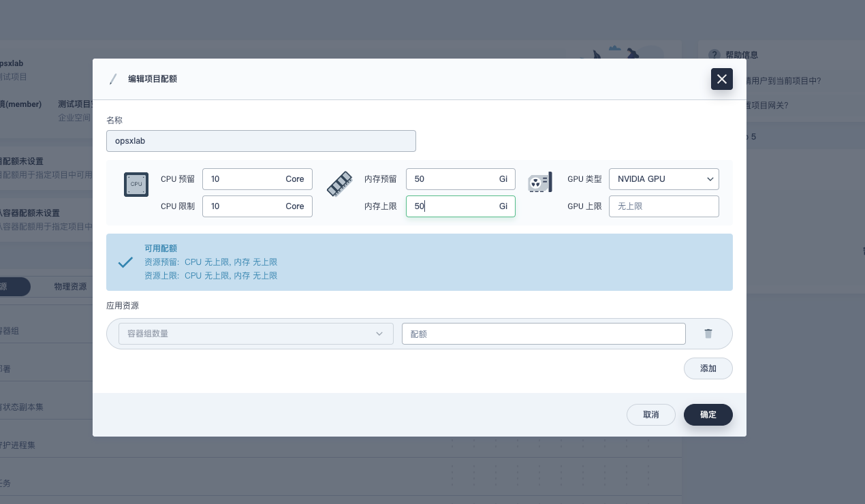Close the edit project quota dialog
Viewport: 865px width, 504px height.
721,79
